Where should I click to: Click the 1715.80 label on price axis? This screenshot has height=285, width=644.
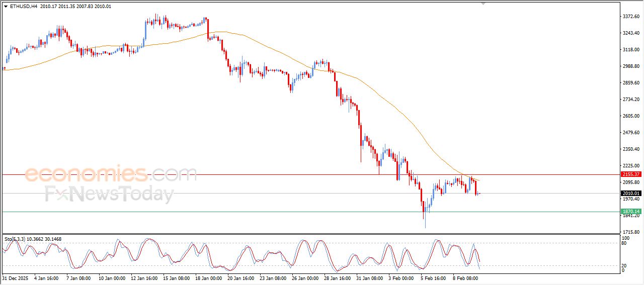[x=631, y=232]
